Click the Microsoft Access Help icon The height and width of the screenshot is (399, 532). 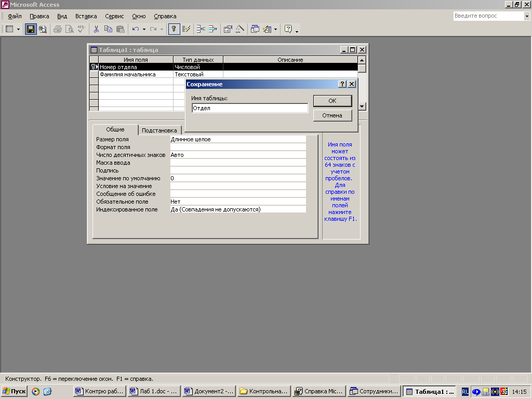288,29
